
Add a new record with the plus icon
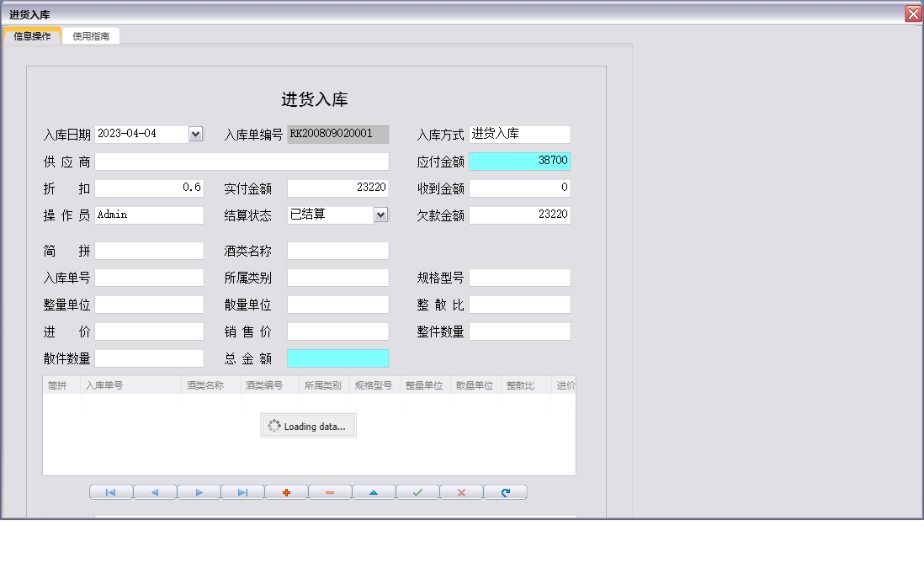coord(286,491)
